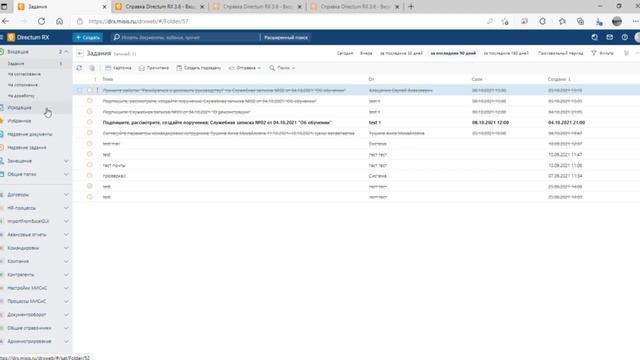Refresh the task list in Directum RX
Screen dimensions: 640x360
click(x=79, y=68)
